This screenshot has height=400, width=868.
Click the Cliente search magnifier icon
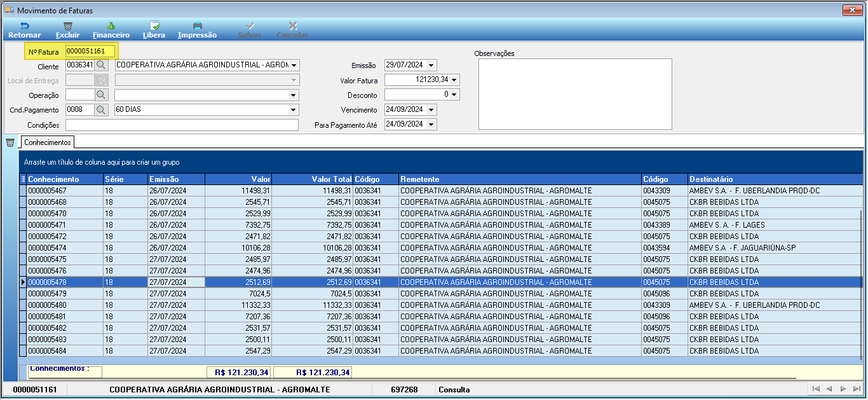(x=102, y=65)
